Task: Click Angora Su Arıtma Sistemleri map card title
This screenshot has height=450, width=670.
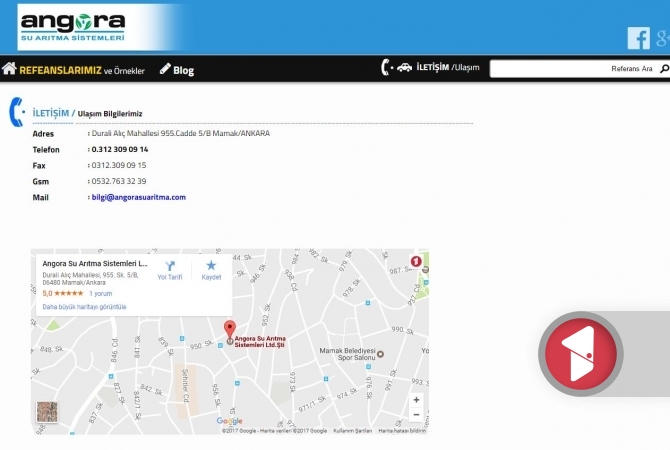Action: [x=95, y=264]
